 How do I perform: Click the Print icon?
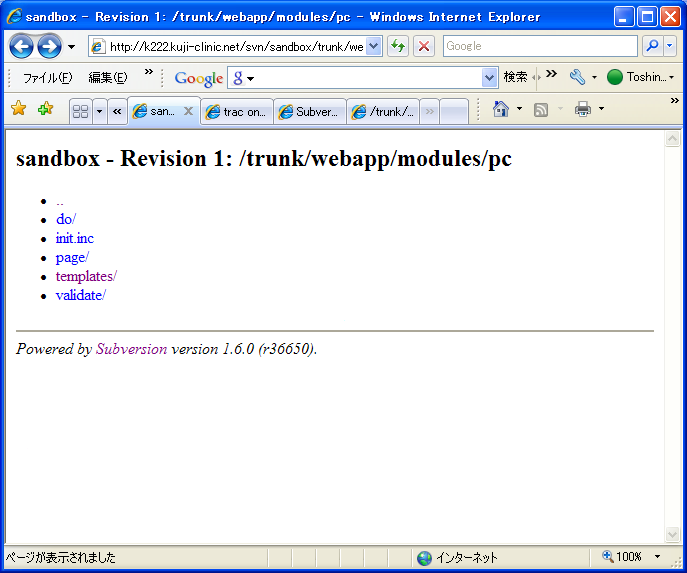(583, 110)
